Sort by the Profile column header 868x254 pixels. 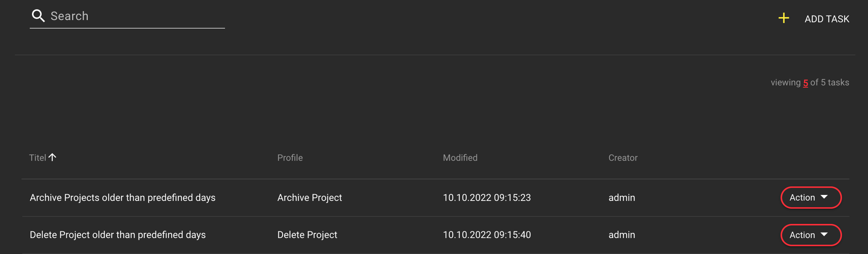[x=290, y=158]
